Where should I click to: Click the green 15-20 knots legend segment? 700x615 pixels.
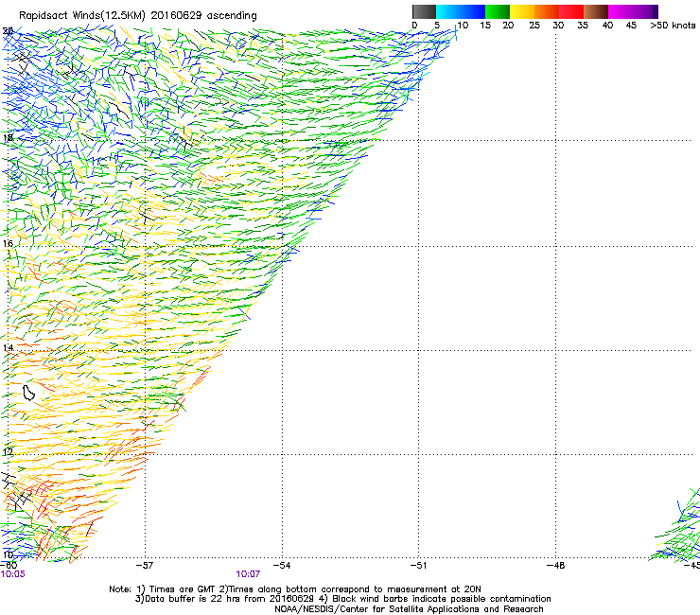point(498,11)
